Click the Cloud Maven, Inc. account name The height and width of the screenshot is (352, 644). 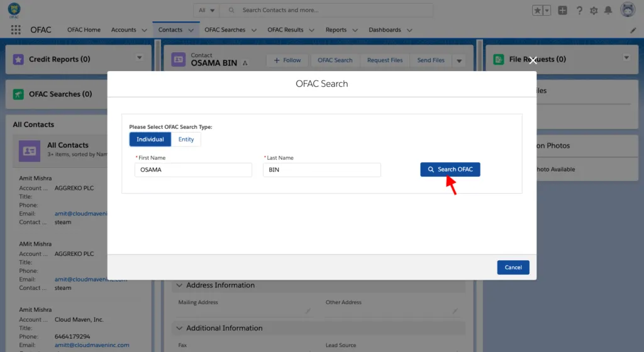click(79, 319)
